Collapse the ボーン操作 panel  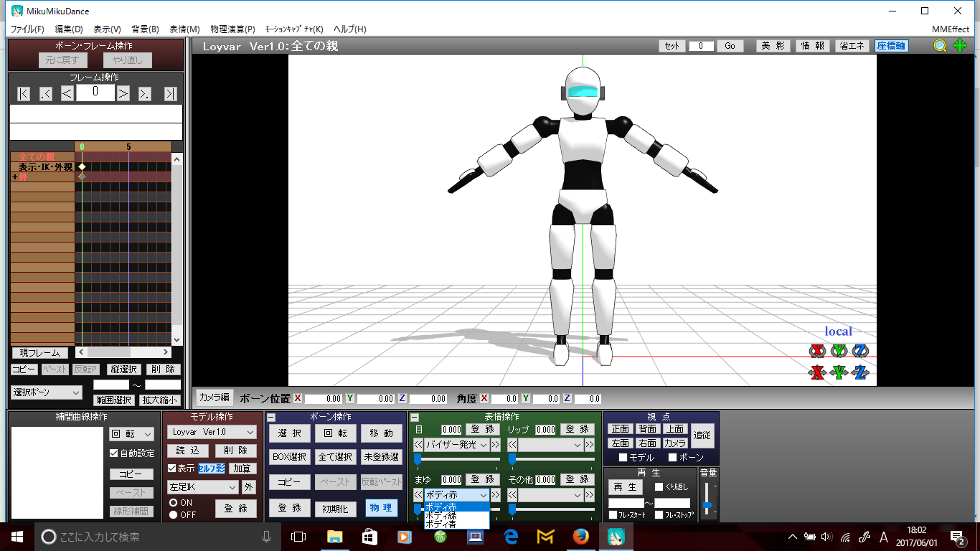(271, 417)
